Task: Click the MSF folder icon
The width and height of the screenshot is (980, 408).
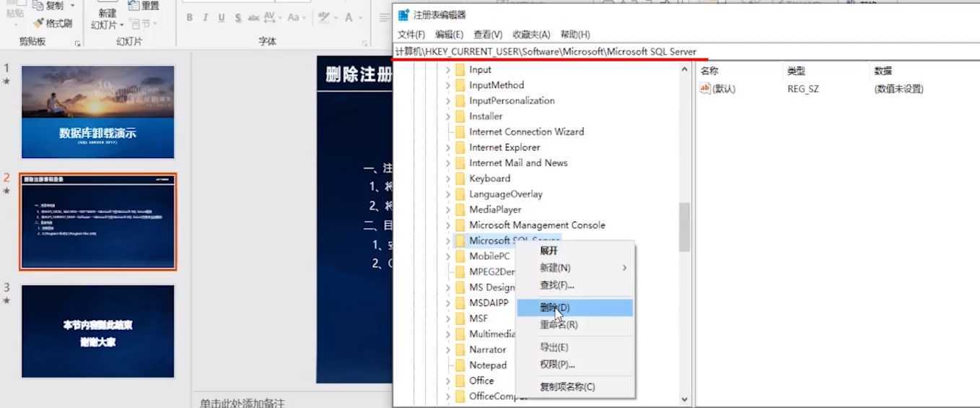Action: click(459, 318)
